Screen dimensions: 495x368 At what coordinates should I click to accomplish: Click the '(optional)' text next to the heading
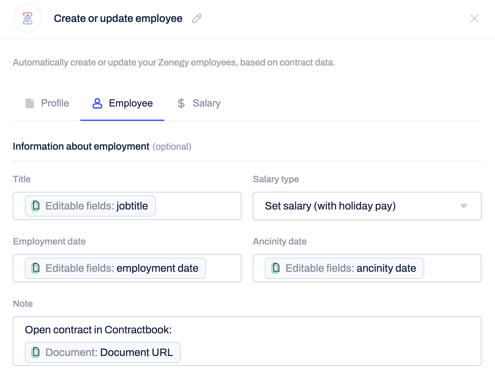(172, 147)
